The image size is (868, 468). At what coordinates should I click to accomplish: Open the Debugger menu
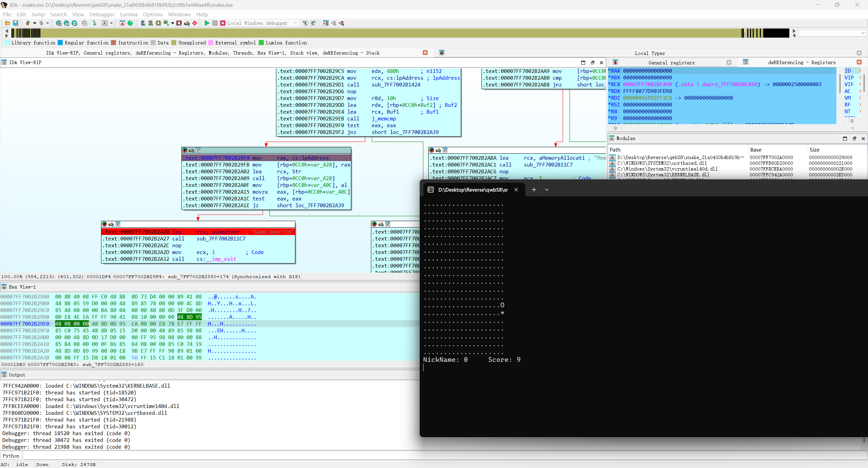pos(102,14)
